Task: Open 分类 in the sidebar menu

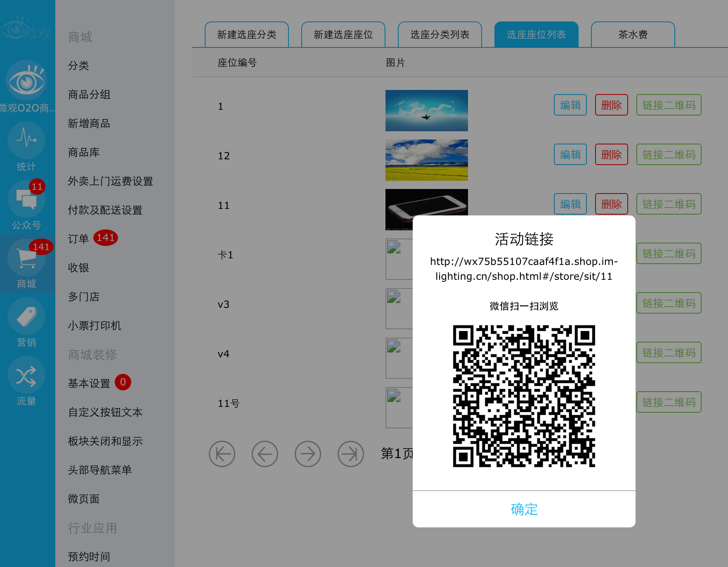Action: 78,66
